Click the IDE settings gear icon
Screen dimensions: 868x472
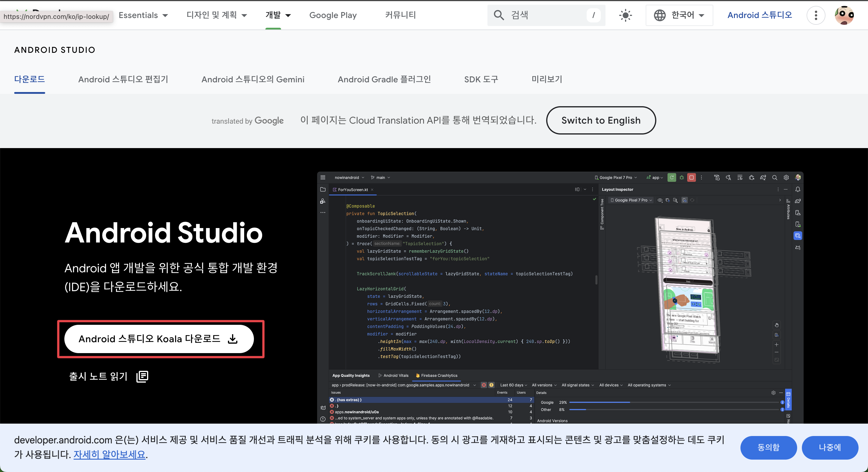tap(786, 177)
